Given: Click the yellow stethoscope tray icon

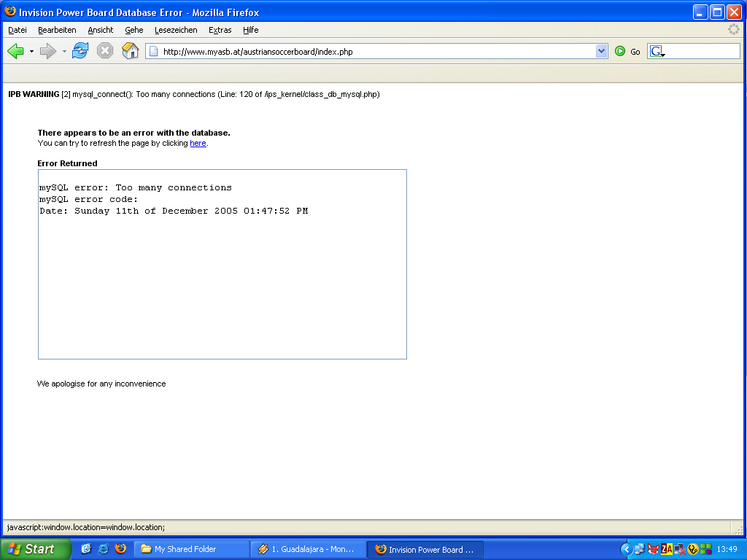Looking at the screenshot, I should 693,550.
